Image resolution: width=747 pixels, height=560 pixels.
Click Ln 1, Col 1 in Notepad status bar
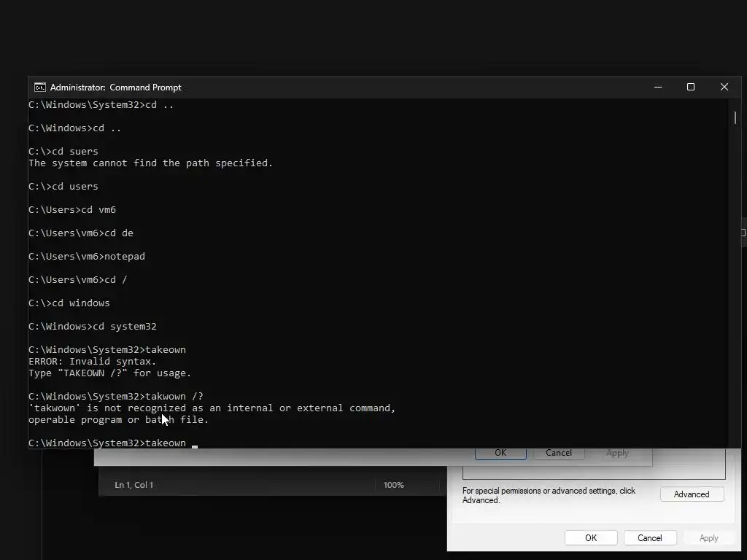coord(134,485)
